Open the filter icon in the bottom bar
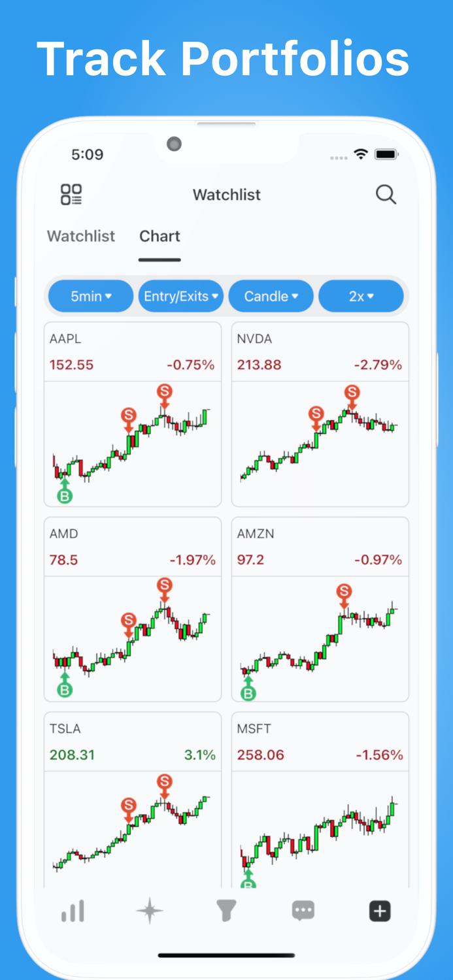Viewport: 453px width, 980px height. (226, 910)
